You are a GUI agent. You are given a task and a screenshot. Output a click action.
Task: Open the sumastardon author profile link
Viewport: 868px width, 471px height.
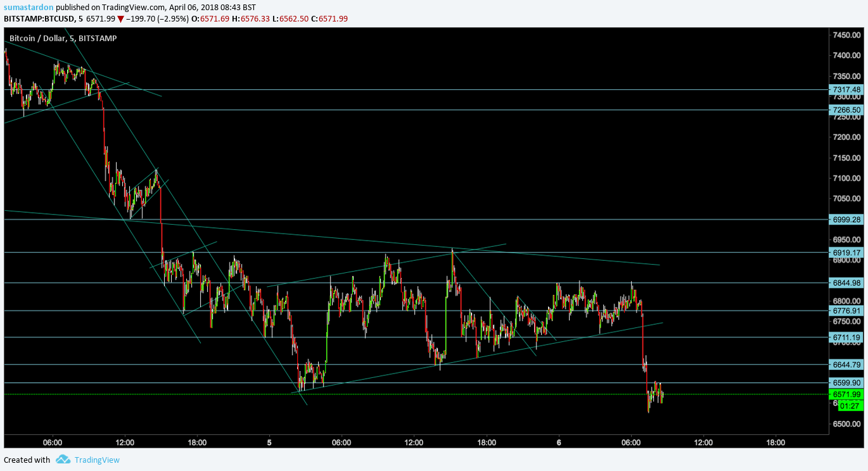click(29, 7)
